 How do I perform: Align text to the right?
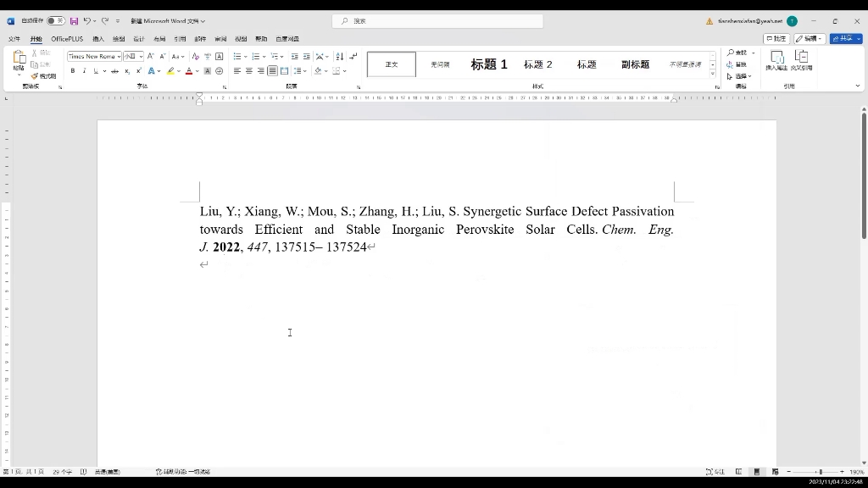[260, 71]
